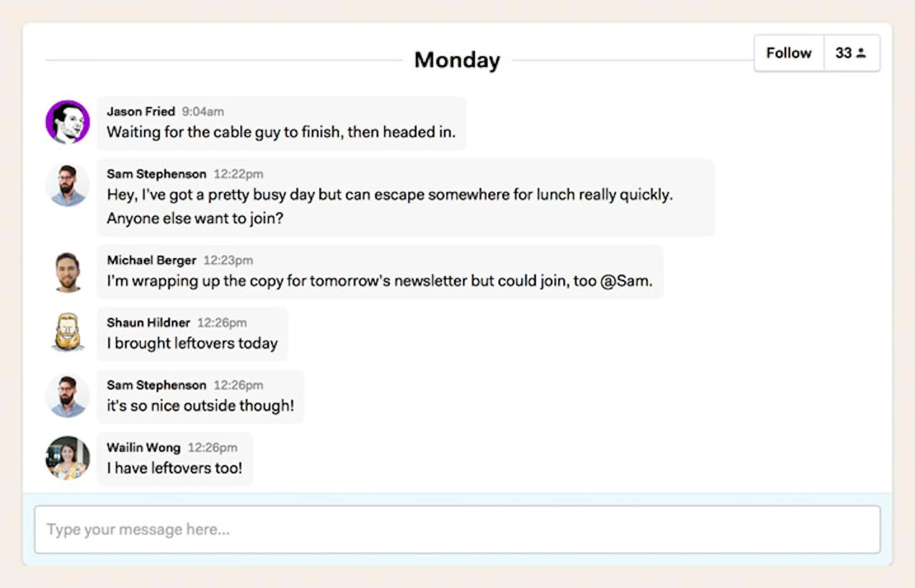Click Michael Berger's profile avatar
The image size is (915, 588).
[67, 271]
